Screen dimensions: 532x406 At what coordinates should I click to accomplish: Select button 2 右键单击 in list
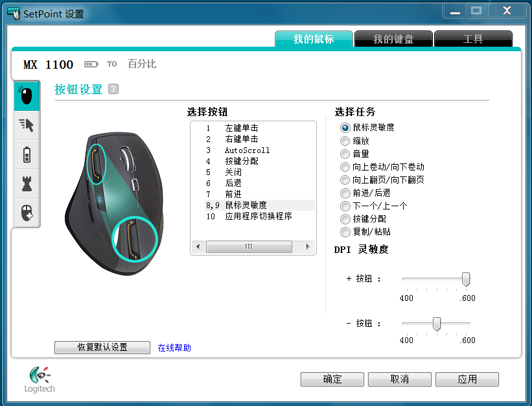point(260,139)
